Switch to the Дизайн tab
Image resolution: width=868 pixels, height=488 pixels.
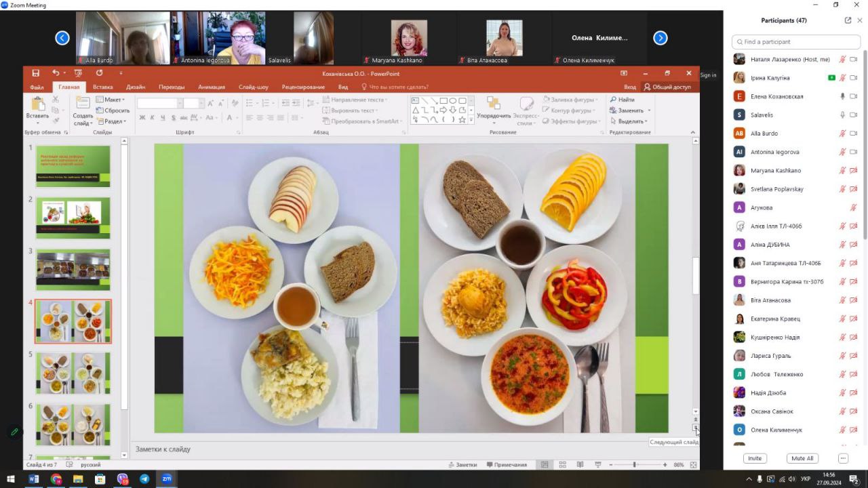[x=136, y=87]
